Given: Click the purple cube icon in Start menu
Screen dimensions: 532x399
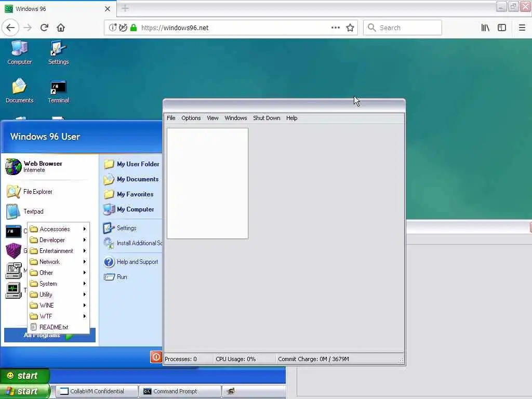Looking at the screenshot, I should [14, 251].
